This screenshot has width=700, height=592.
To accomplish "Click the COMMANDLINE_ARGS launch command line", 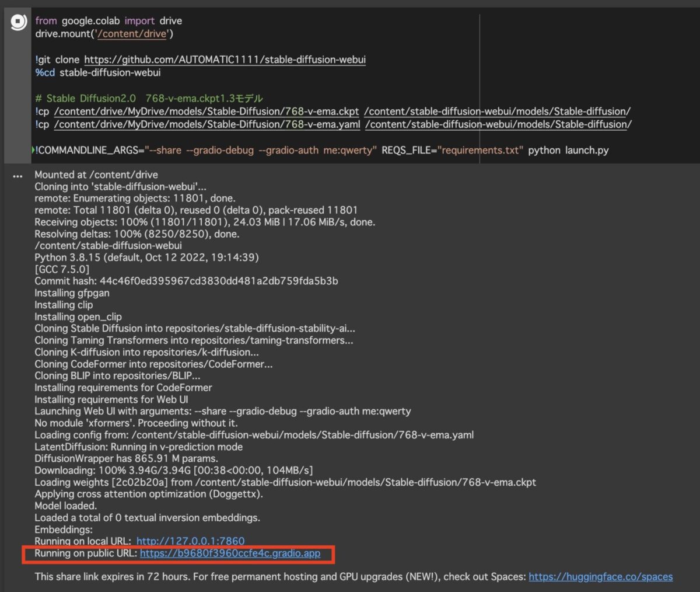I will pos(321,151).
